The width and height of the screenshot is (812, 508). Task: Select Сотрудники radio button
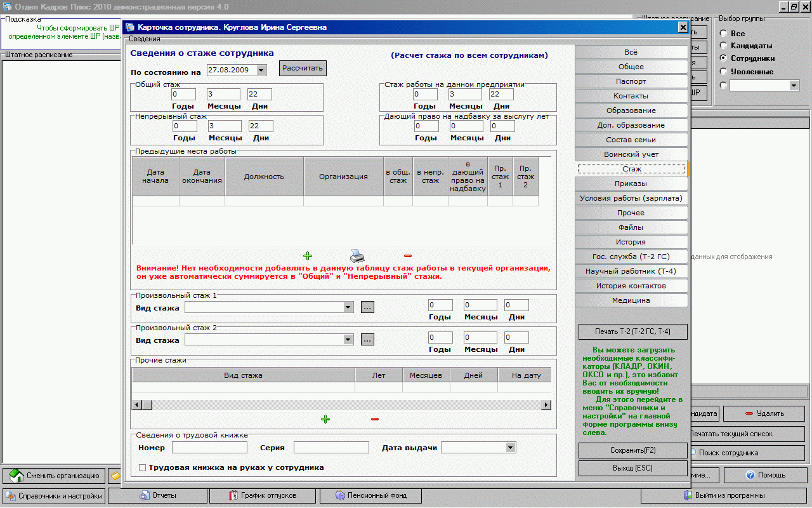pos(723,58)
